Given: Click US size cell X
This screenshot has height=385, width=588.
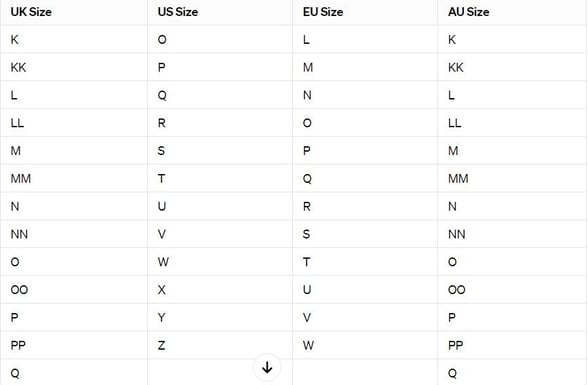Looking at the screenshot, I should tap(162, 290).
